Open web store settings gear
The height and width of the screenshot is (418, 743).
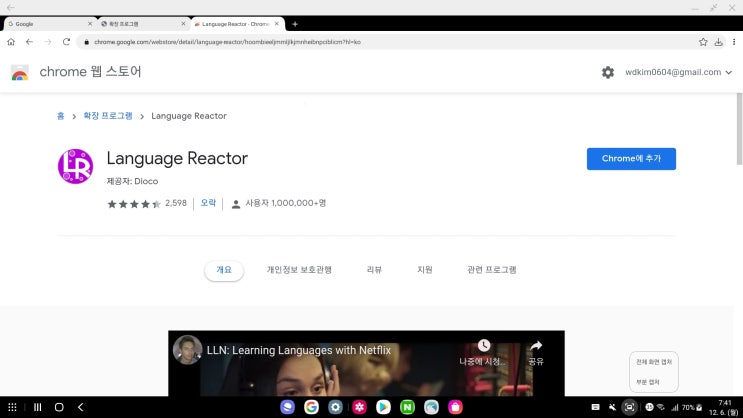(x=608, y=73)
